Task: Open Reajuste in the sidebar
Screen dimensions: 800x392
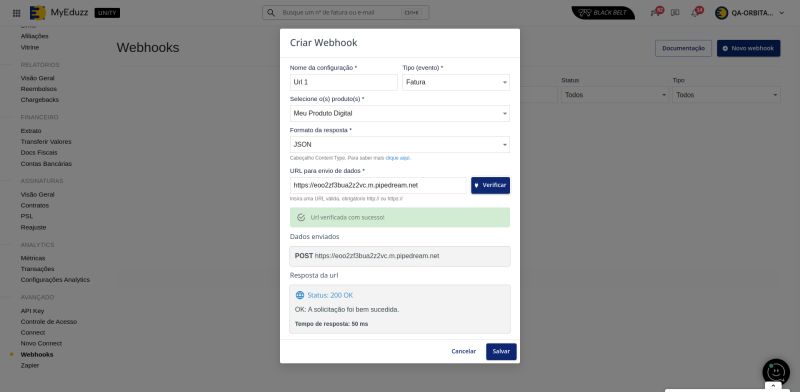Action: click(x=33, y=227)
